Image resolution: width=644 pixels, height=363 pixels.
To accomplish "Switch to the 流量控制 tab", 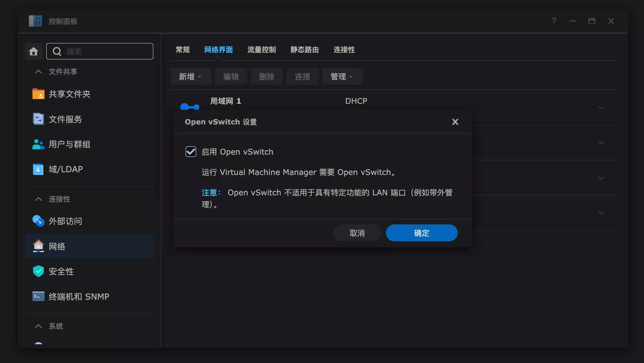I will 261,50.
